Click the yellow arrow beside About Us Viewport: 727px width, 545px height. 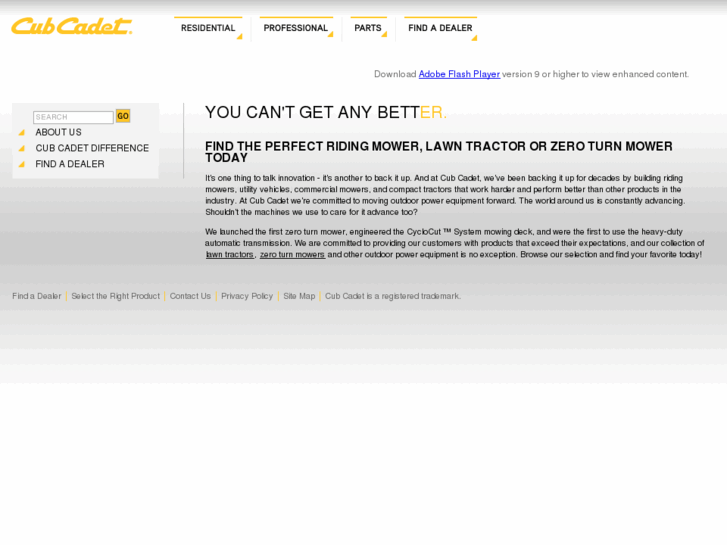click(21, 133)
